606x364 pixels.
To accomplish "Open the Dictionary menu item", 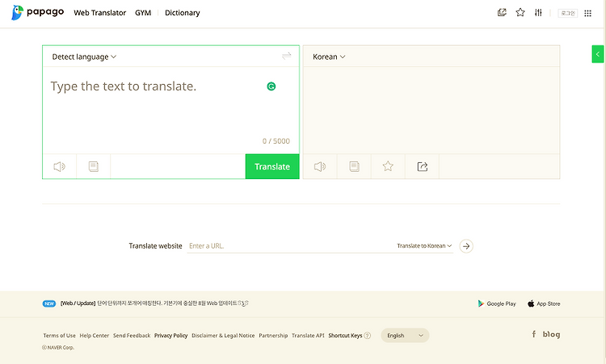I will tap(183, 13).
